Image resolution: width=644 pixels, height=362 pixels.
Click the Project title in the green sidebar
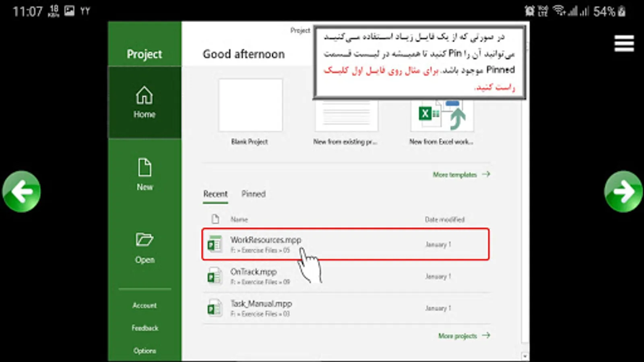(144, 54)
